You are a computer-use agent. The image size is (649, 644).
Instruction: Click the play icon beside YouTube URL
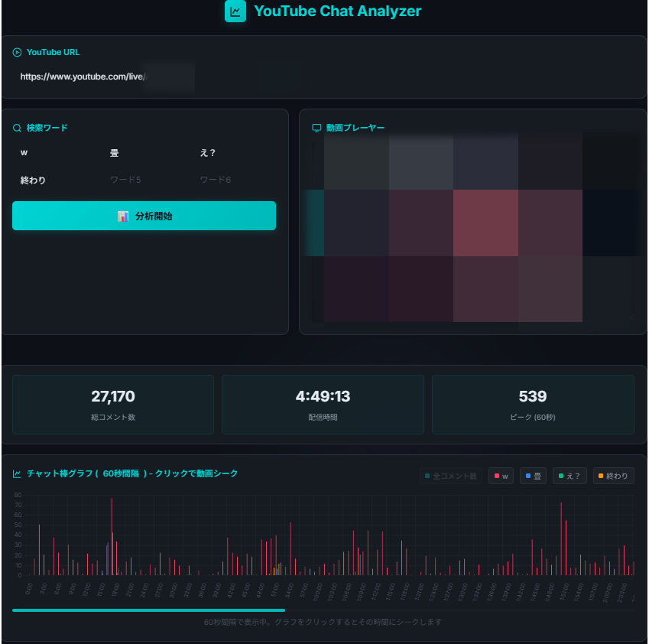(17, 53)
